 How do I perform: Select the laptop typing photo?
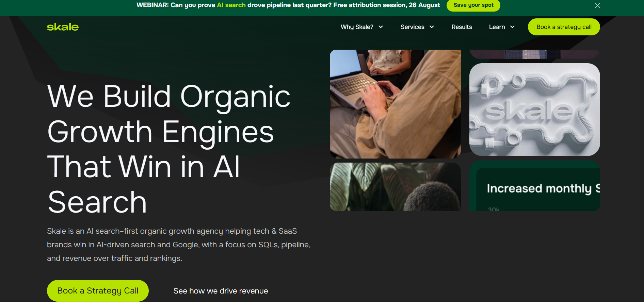click(395, 104)
